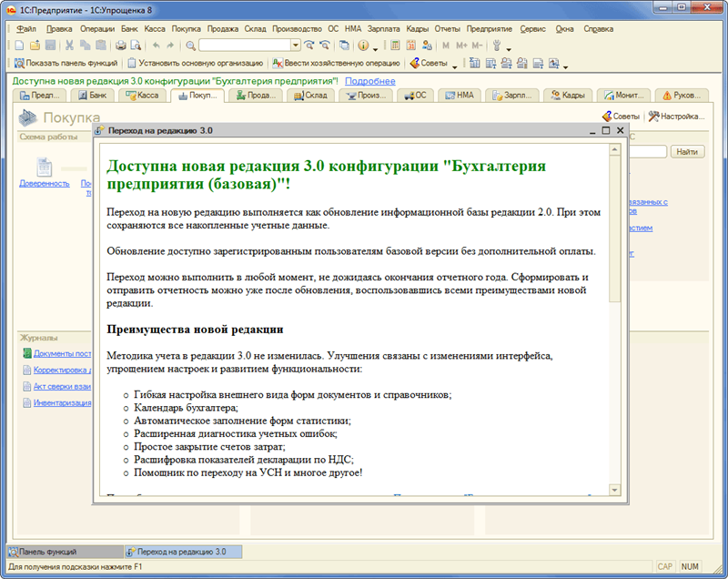
Task: Expand the toolbar search field dropdown
Action: point(295,45)
